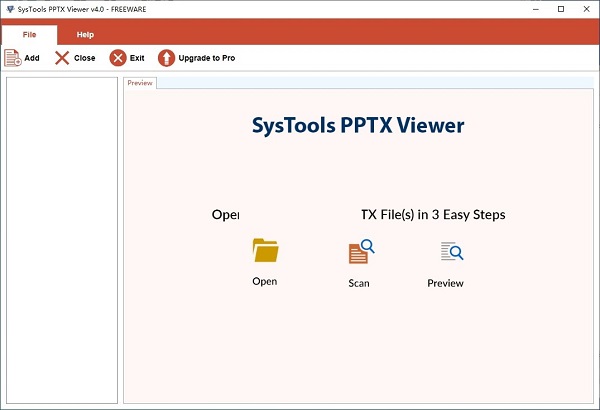
Task: Click the Close X icon in toolbar
Action: pyautogui.click(x=62, y=58)
